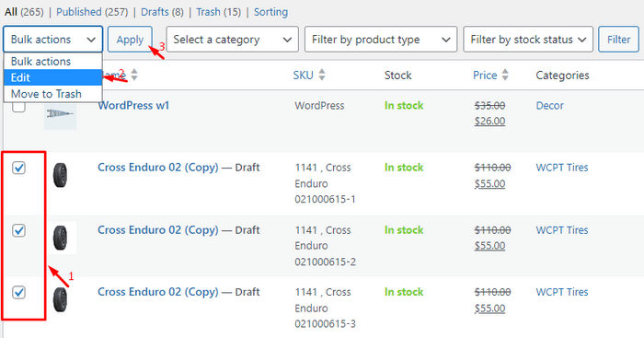Click the Categories column header
644x338 pixels.
click(562, 76)
